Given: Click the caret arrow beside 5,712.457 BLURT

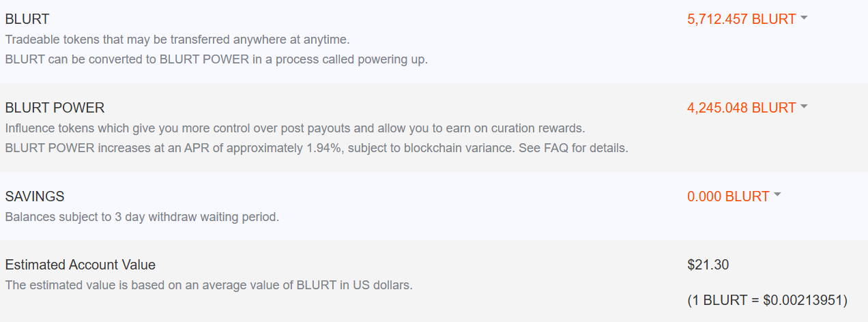Looking at the screenshot, I should pyautogui.click(x=804, y=18).
